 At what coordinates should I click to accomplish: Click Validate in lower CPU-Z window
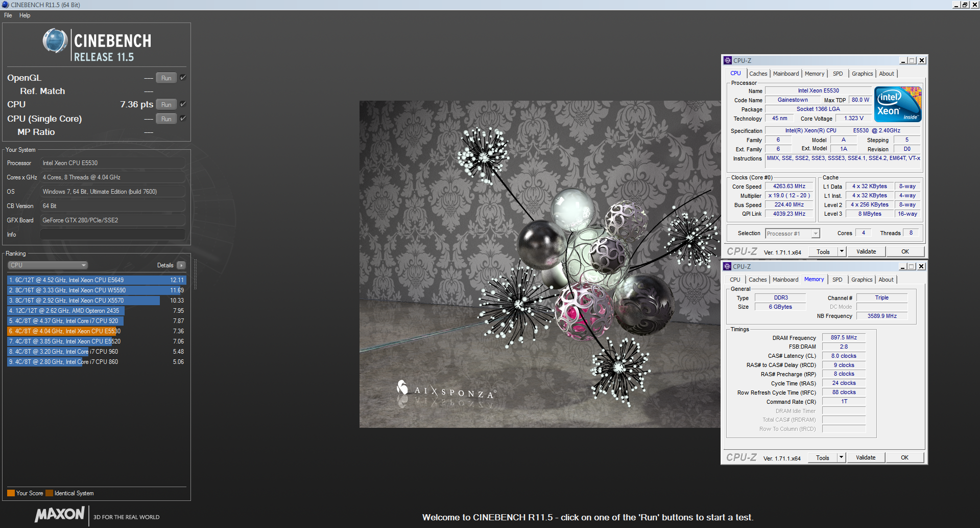pos(866,457)
